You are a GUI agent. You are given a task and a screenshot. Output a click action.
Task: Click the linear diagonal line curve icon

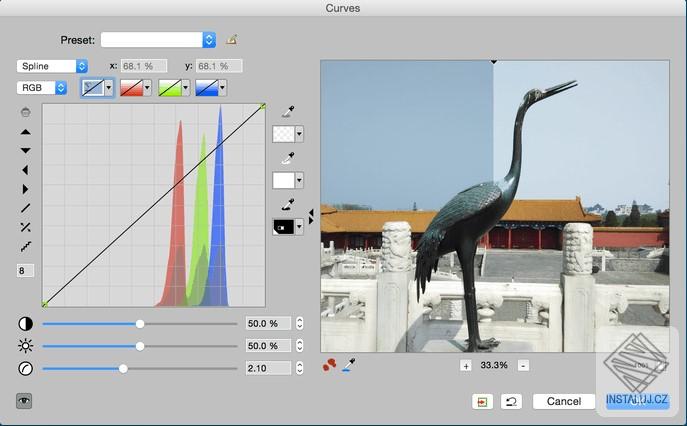(25, 208)
